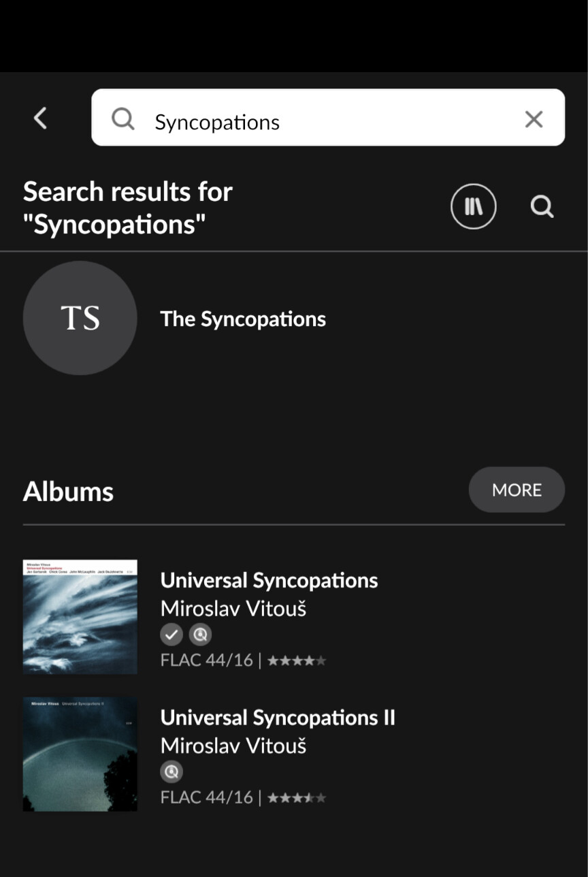Click the Qobuz badge on Universal Syncopations
588x877 pixels.
[x=200, y=635]
